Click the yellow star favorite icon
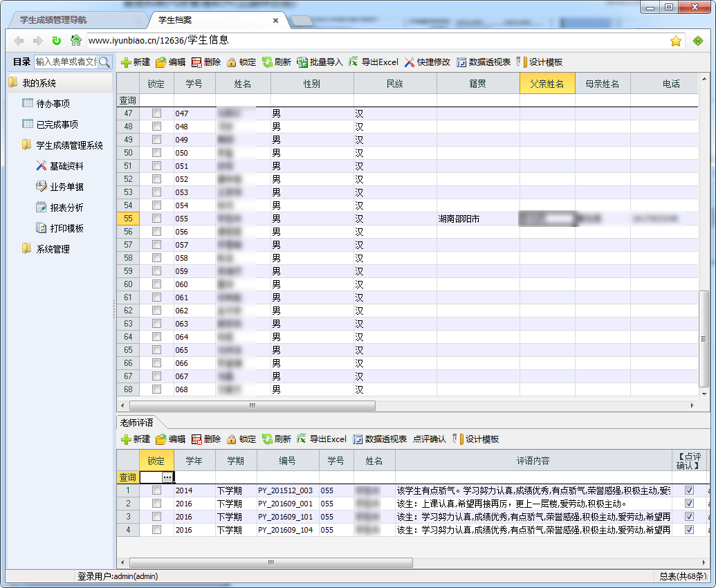The width and height of the screenshot is (716, 588). point(676,41)
